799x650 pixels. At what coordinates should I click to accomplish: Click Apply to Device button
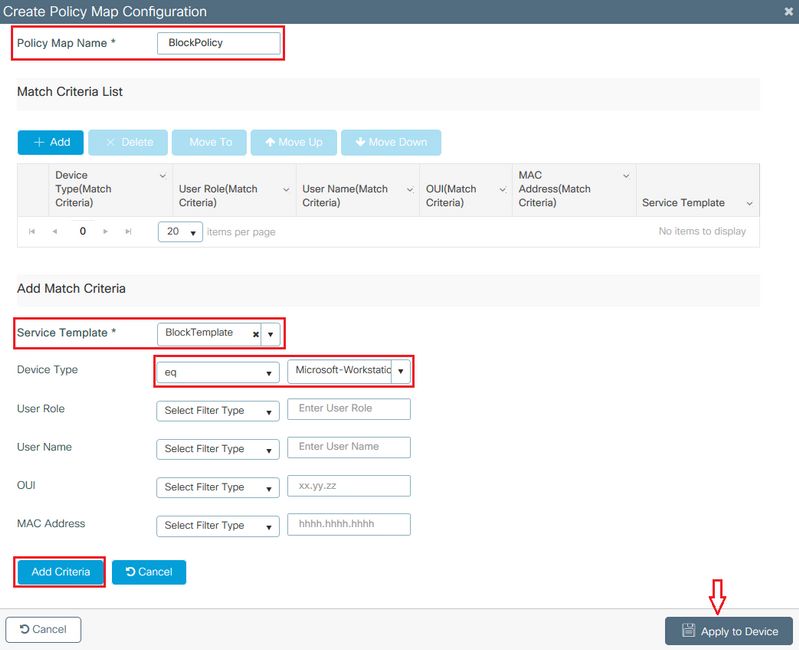coord(728,631)
